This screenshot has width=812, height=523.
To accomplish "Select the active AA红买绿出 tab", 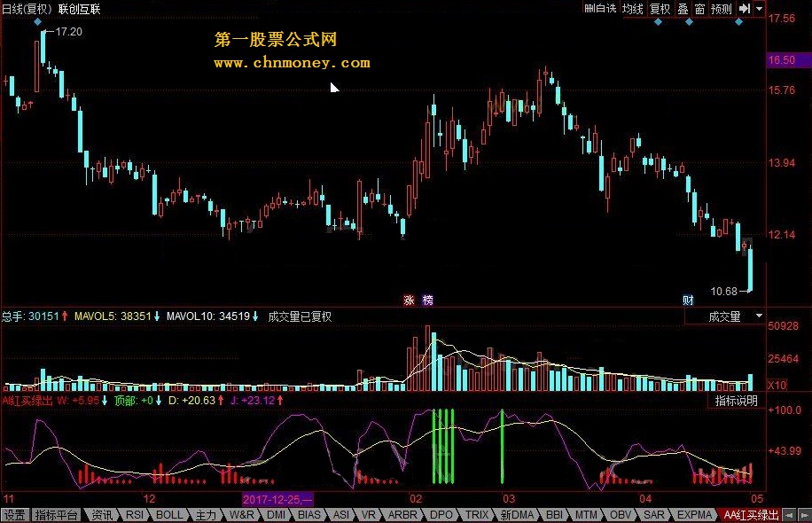I will (751, 515).
